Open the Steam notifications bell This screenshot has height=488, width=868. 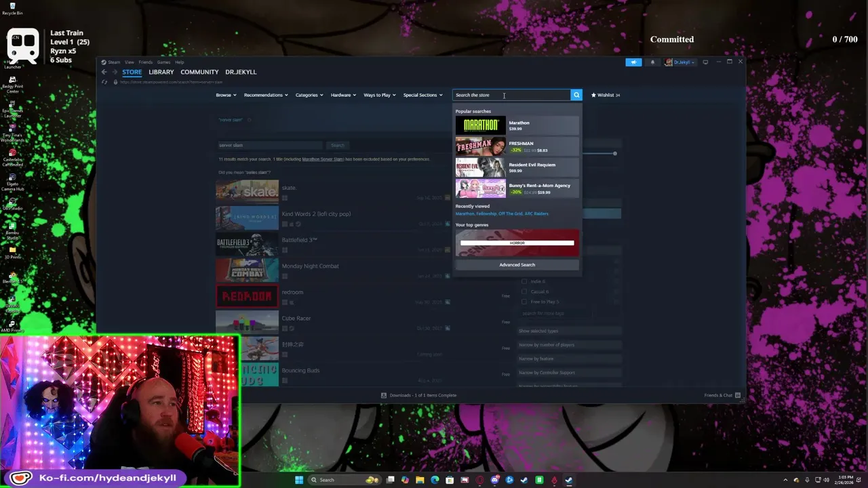(x=652, y=62)
